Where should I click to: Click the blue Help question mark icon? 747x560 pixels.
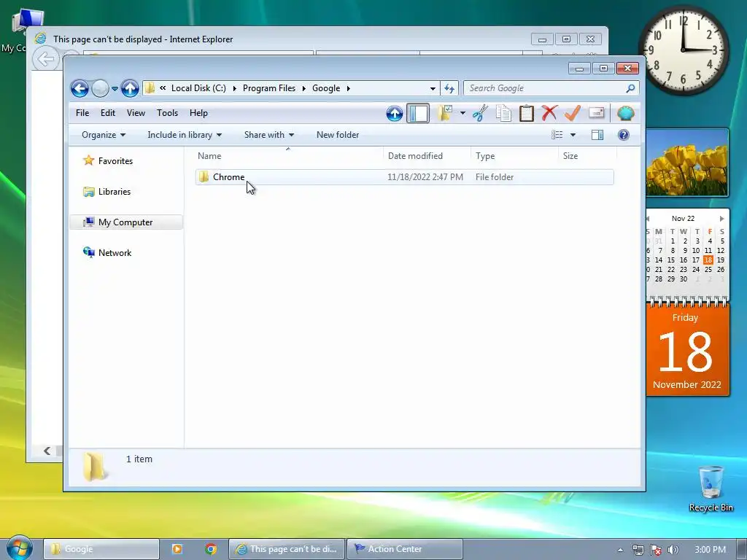click(624, 135)
